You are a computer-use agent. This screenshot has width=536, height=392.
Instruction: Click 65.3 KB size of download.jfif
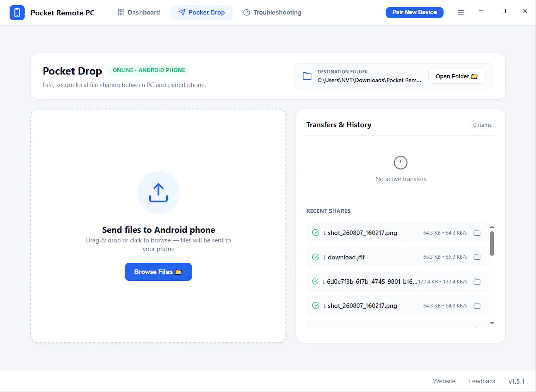pyautogui.click(x=432, y=257)
